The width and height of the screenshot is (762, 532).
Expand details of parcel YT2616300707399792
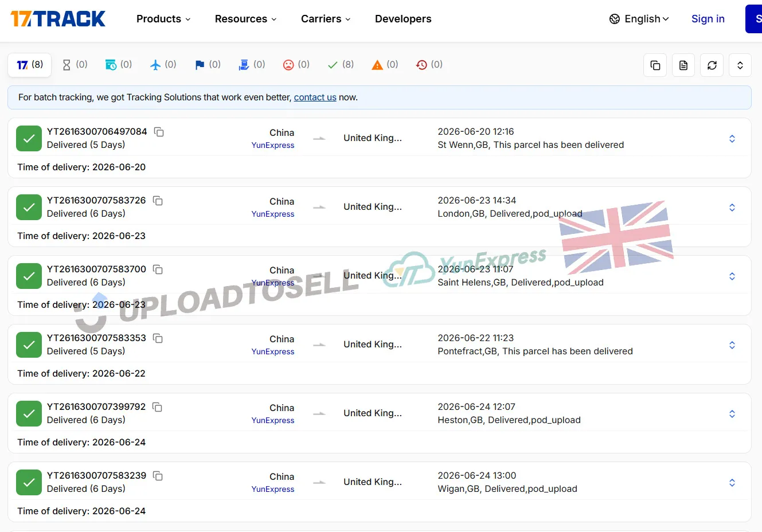[x=732, y=414]
